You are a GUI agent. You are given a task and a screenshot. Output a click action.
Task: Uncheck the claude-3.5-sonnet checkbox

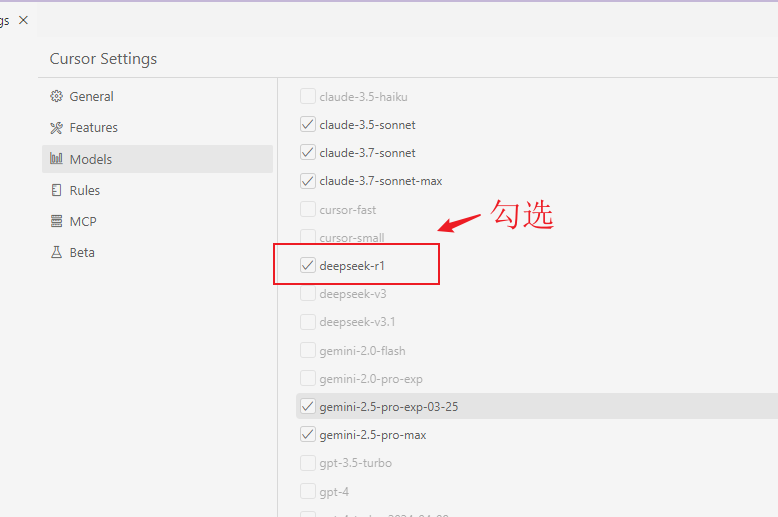tap(308, 124)
